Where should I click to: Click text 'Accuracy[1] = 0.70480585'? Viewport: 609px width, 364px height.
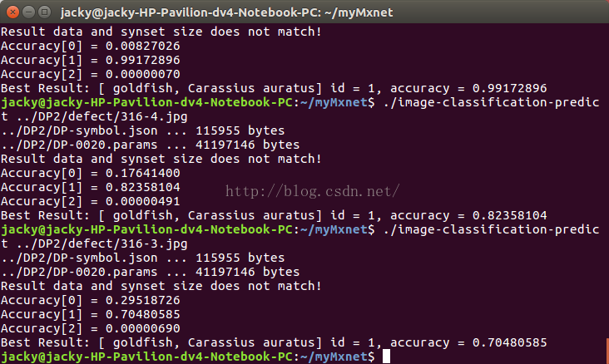pyautogui.click(x=91, y=314)
